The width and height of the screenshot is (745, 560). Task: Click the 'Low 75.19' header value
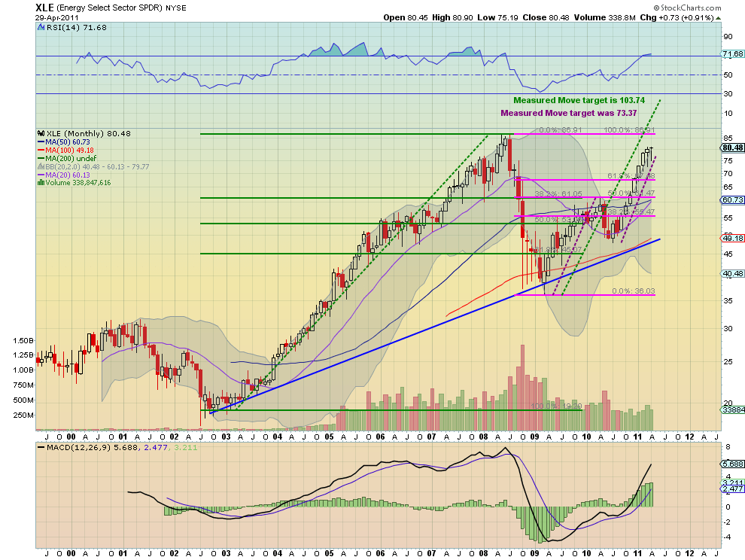(497, 17)
